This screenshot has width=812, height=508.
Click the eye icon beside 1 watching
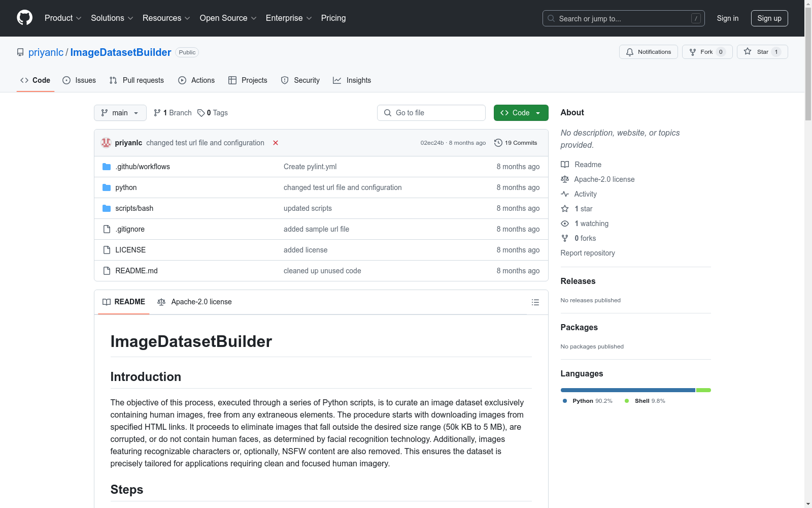point(565,224)
